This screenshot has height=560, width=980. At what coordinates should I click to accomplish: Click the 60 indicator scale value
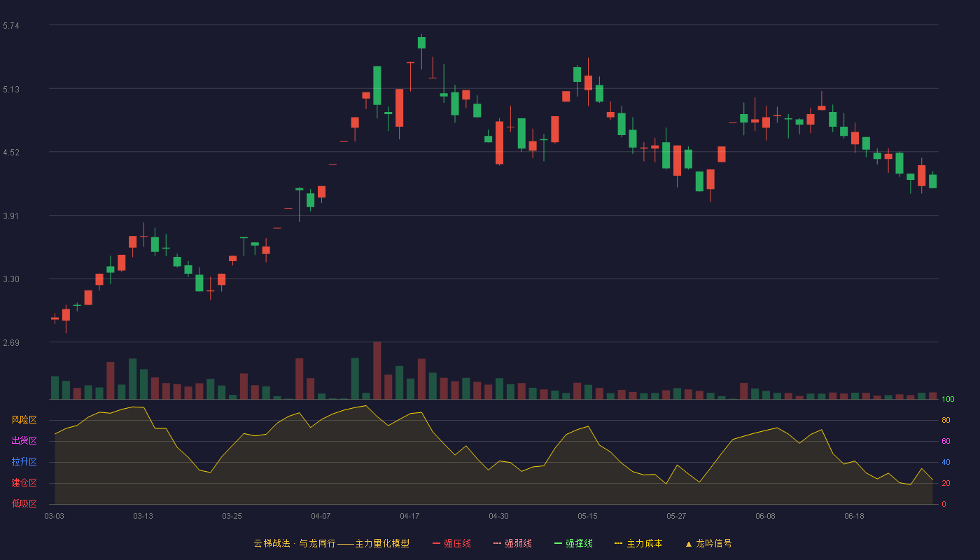946,441
